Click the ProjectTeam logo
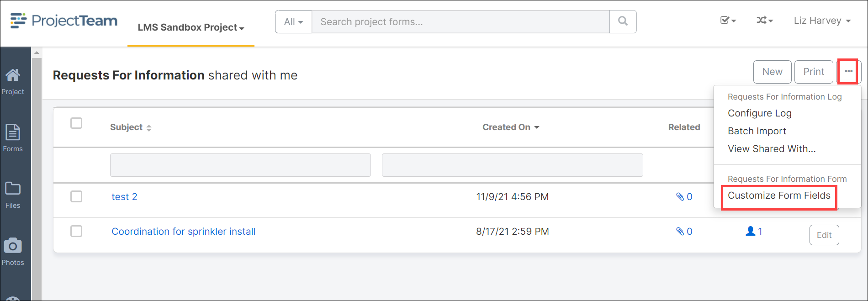The image size is (868, 301). coord(64,21)
